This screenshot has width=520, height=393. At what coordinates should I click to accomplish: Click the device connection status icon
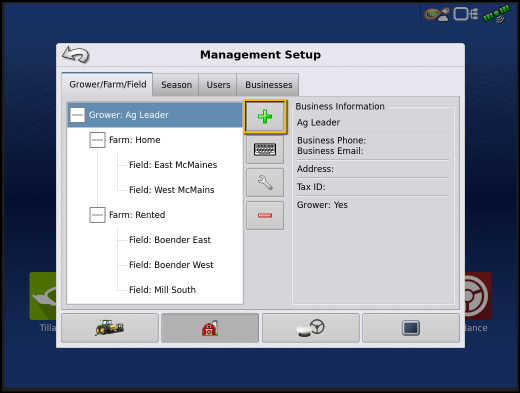[465, 14]
